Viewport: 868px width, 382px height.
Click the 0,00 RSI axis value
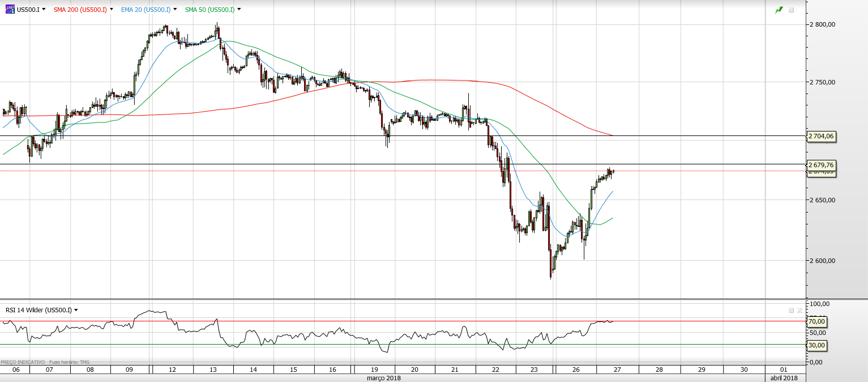click(816, 362)
